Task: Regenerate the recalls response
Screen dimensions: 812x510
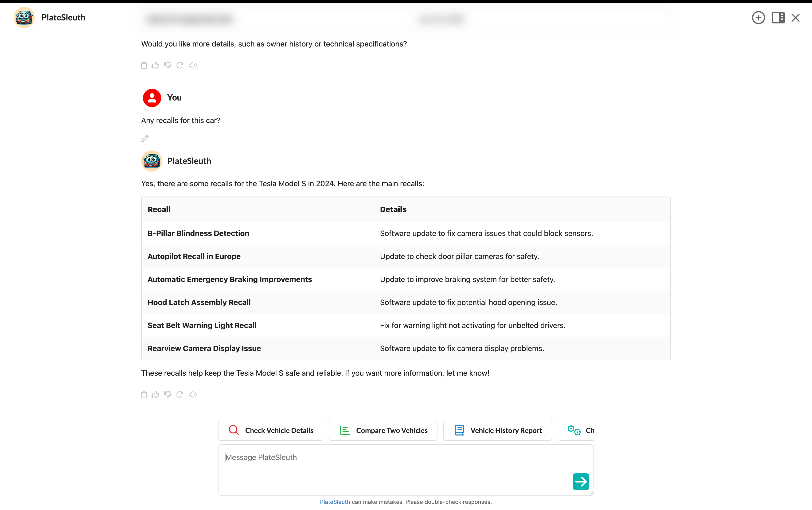Action: point(180,394)
